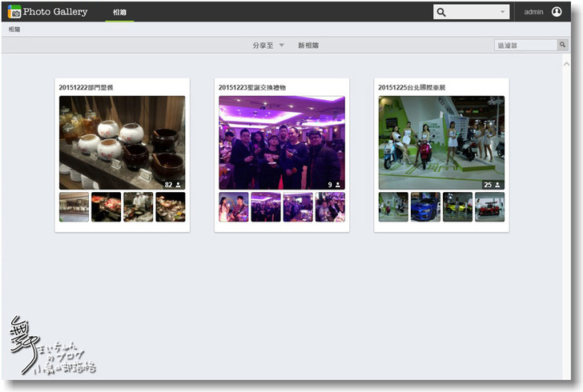The width and height of the screenshot is (583, 392).
Task: Click the person icon on 20151225 album cover
Action: coord(497,185)
